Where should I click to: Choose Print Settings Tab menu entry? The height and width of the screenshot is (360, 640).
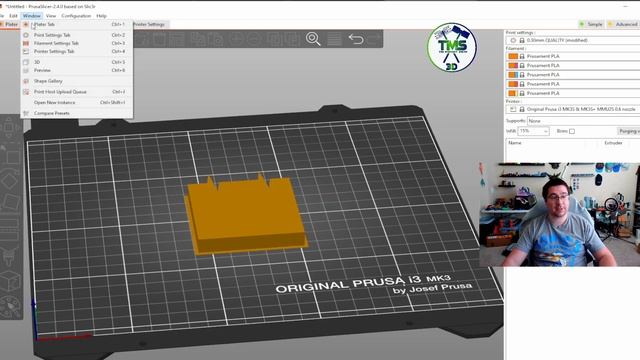(x=77, y=35)
